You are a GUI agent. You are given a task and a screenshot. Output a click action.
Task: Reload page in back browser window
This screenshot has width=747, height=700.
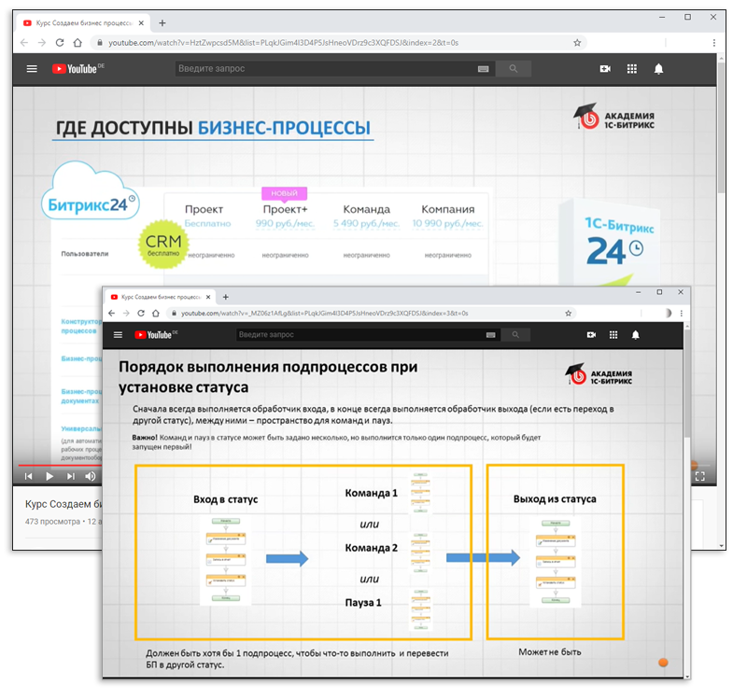pos(60,42)
